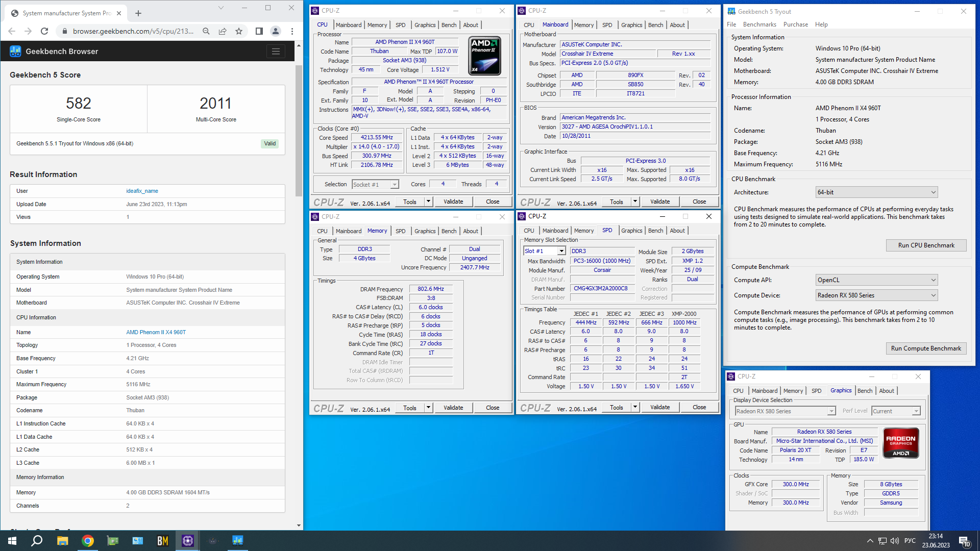Image resolution: width=980 pixels, height=551 pixels.
Task: Show hidden system tray icons
Action: (x=870, y=541)
